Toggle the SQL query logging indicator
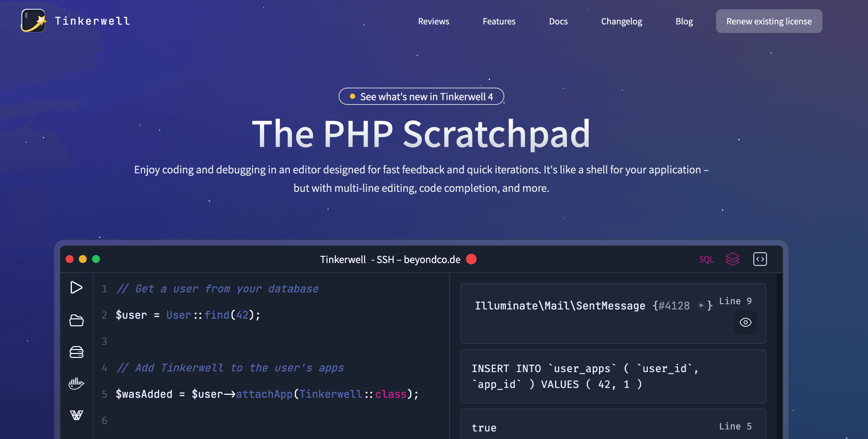 coord(706,259)
